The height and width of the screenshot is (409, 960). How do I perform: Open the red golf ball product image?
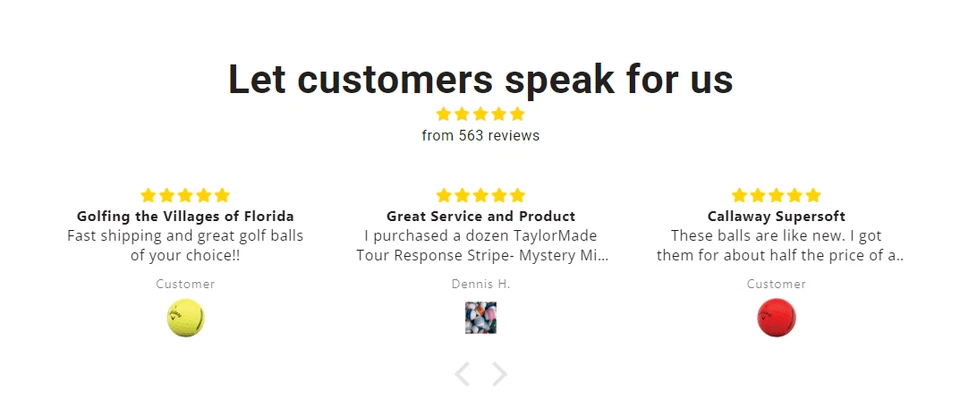coord(776,318)
